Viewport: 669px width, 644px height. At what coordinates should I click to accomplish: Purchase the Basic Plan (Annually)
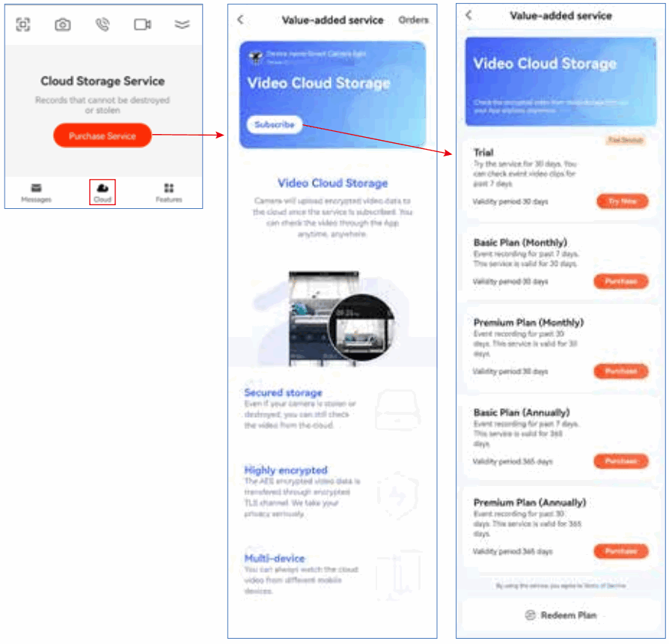[x=621, y=461]
